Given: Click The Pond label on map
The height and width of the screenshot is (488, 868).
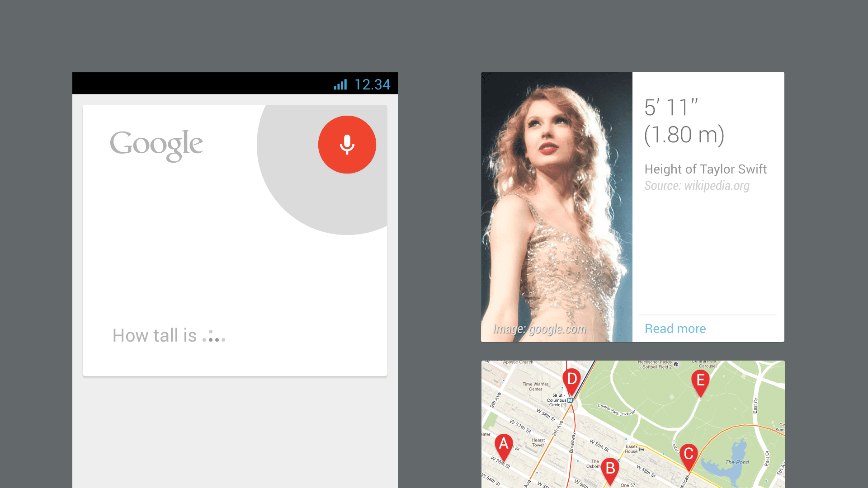Looking at the screenshot, I should (x=737, y=462).
